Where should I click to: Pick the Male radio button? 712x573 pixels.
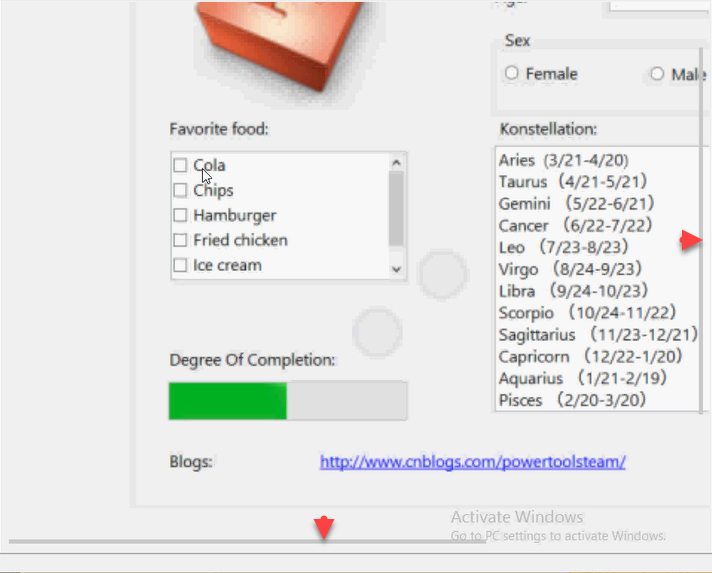657,74
